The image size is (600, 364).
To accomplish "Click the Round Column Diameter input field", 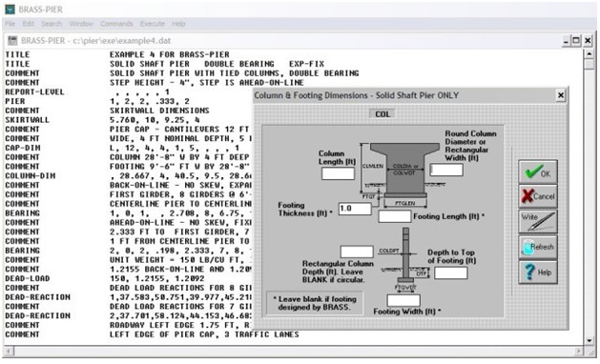I will point(446,170).
